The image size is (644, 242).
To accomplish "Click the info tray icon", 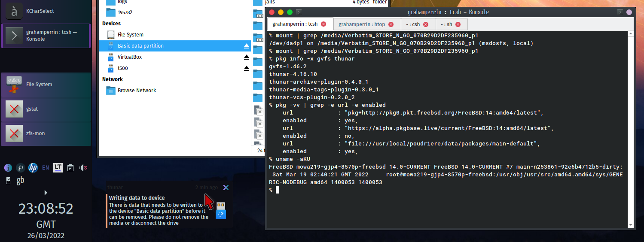I will pyautogui.click(x=7, y=168).
